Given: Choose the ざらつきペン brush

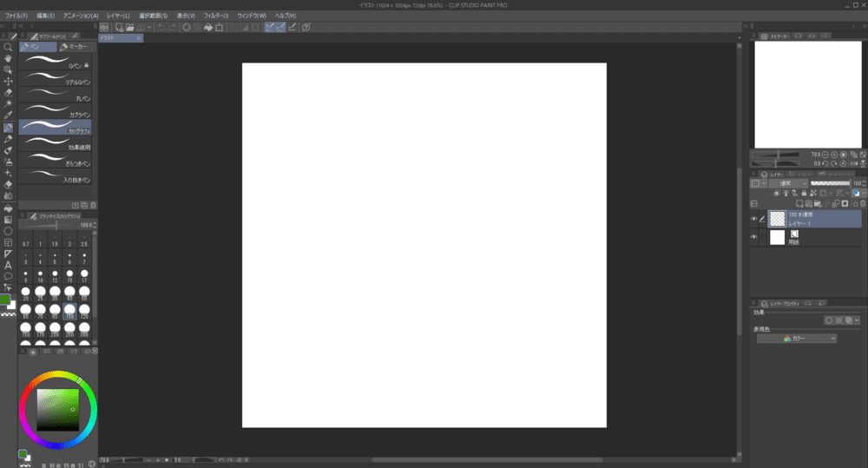Looking at the screenshot, I should pos(55,160).
